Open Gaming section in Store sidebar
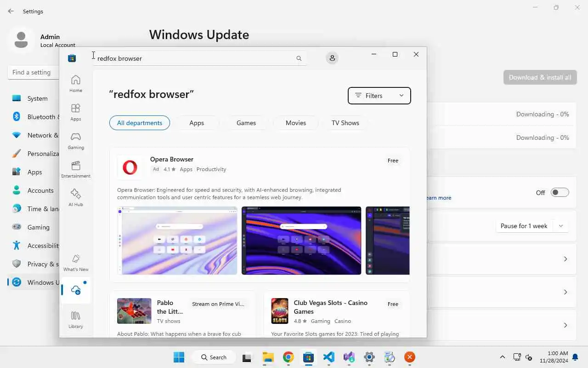 coord(76,141)
